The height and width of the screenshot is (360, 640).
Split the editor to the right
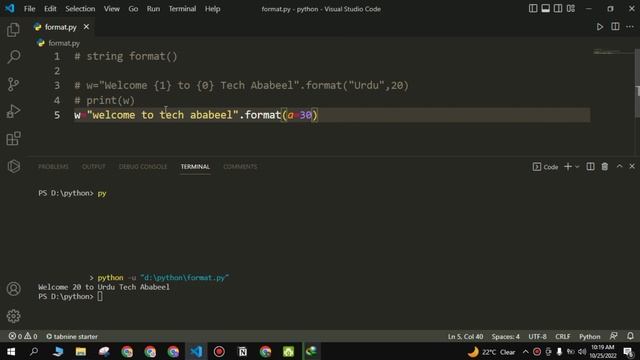(x=615, y=27)
